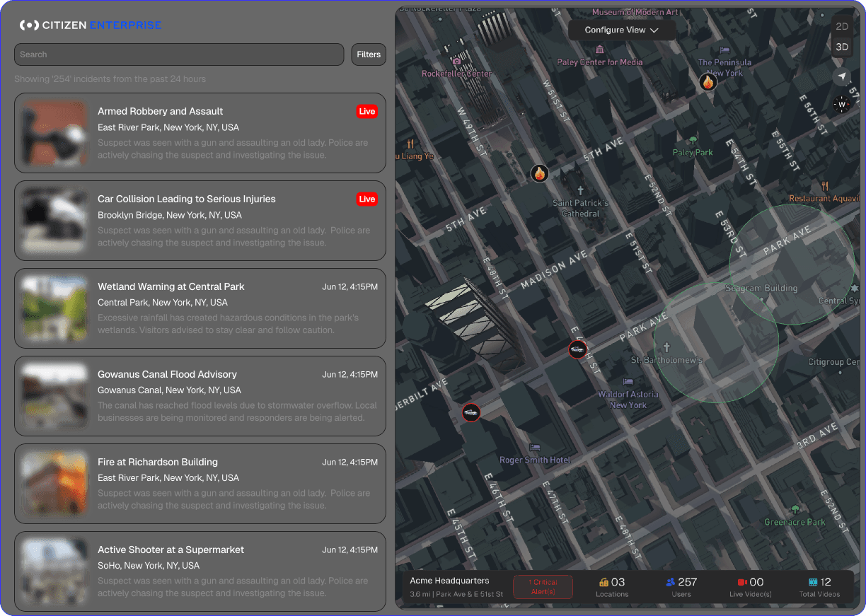Viewport: 866px width, 616px height.
Task: Click The Peninsula New York hotel bed icon
Action: click(x=724, y=51)
